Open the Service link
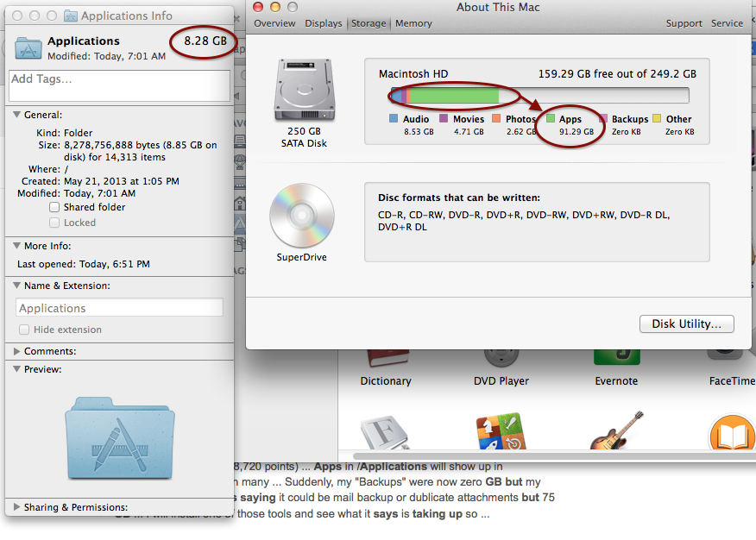 tap(727, 23)
